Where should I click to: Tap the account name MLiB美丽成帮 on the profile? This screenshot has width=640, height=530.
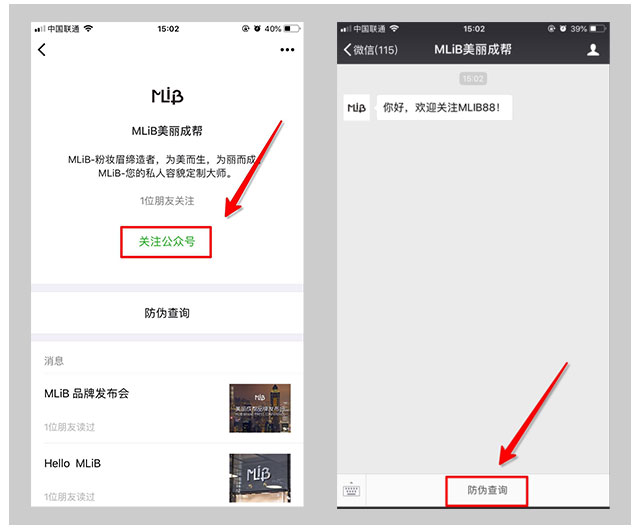point(167,131)
